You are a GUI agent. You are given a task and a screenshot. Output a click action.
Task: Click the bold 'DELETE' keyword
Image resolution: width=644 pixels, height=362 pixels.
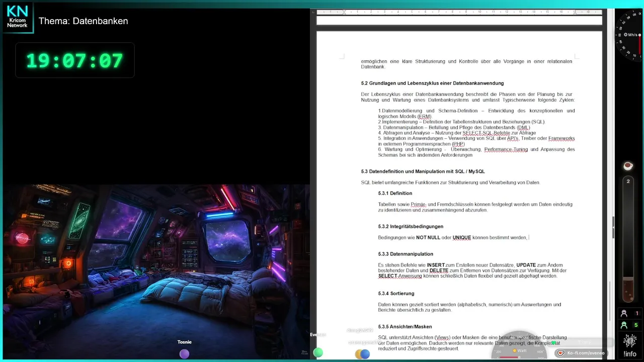pyautogui.click(x=439, y=270)
